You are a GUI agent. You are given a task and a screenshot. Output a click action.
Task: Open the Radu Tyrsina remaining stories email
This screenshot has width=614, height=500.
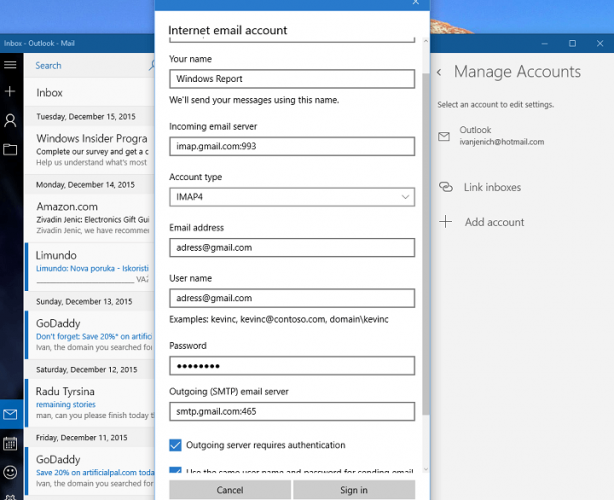pos(90,403)
